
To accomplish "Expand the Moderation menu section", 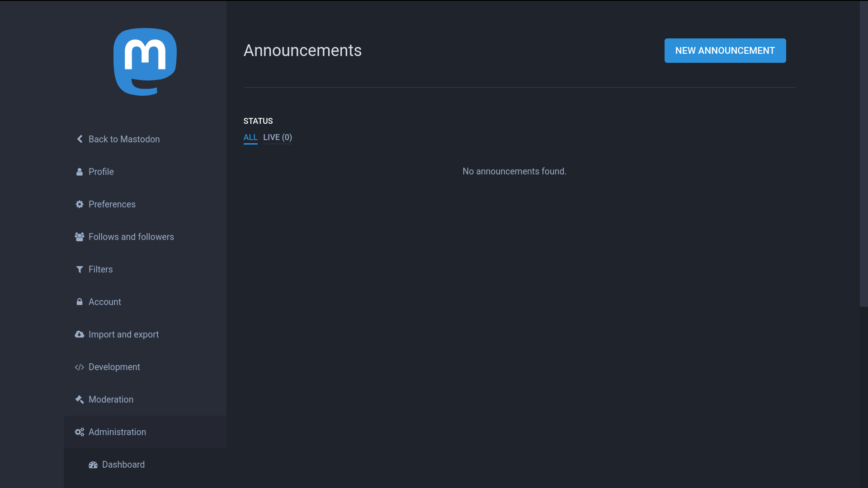I will 111,399.
